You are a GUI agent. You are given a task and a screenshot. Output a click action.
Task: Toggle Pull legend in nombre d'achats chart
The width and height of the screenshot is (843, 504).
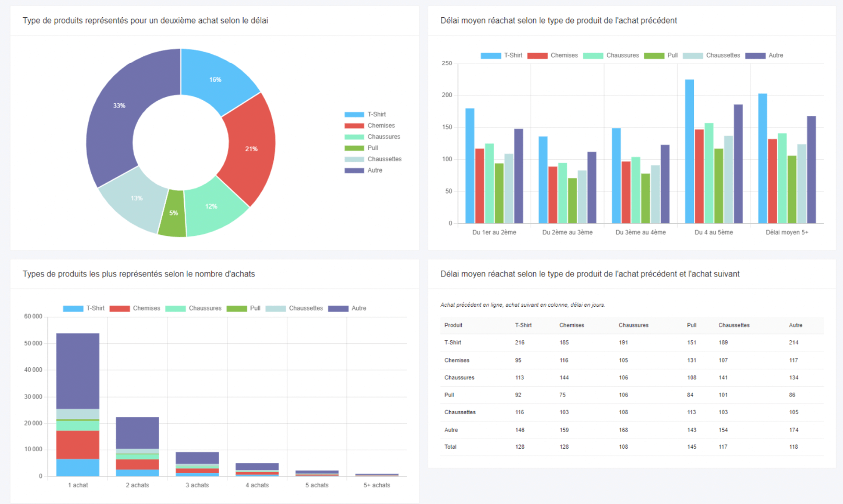click(x=244, y=308)
